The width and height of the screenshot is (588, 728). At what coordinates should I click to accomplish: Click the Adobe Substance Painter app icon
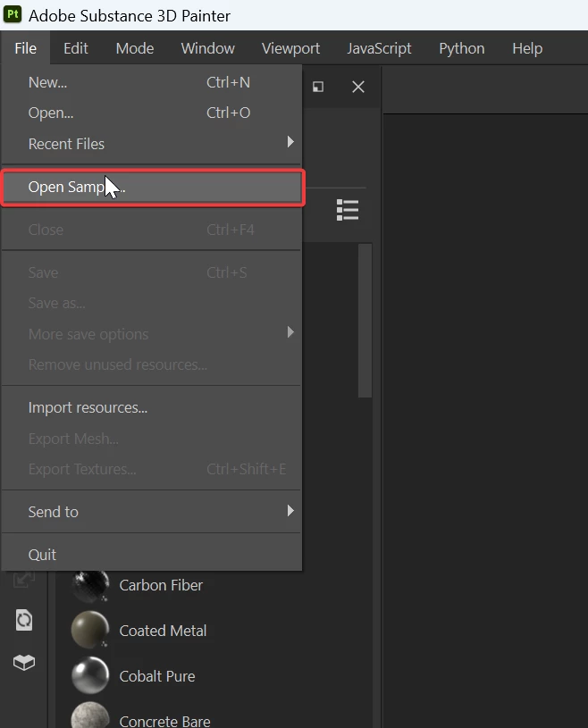tap(13, 14)
